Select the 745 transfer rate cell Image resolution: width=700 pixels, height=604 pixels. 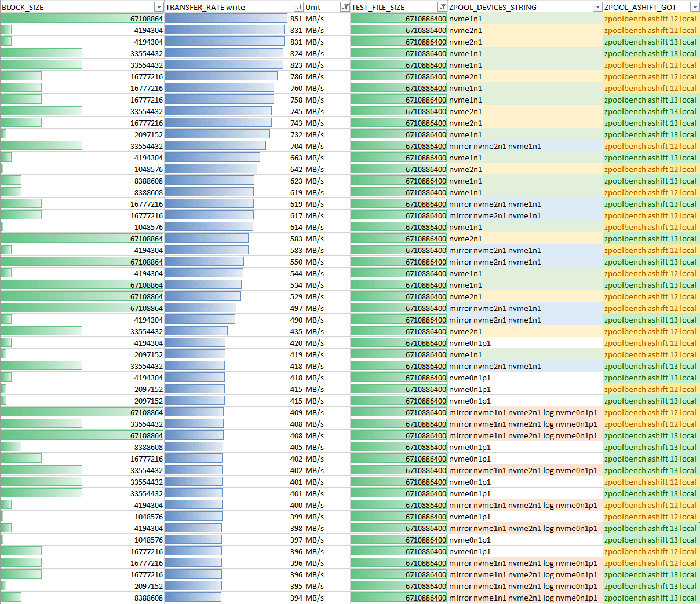234,111
